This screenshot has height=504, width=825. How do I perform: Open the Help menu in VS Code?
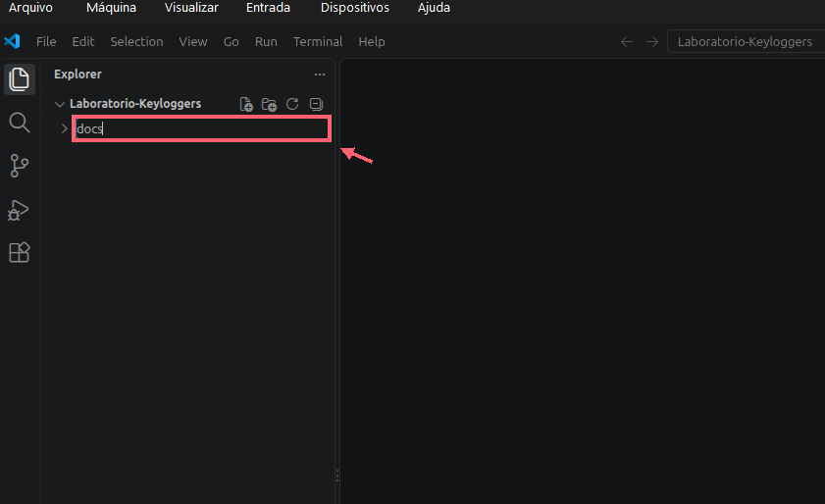[372, 41]
